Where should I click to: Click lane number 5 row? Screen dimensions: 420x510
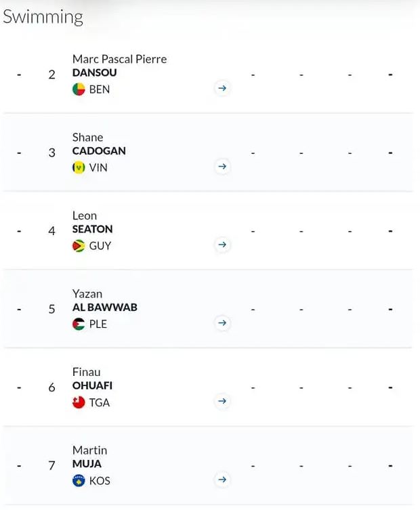click(x=207, y=309)
